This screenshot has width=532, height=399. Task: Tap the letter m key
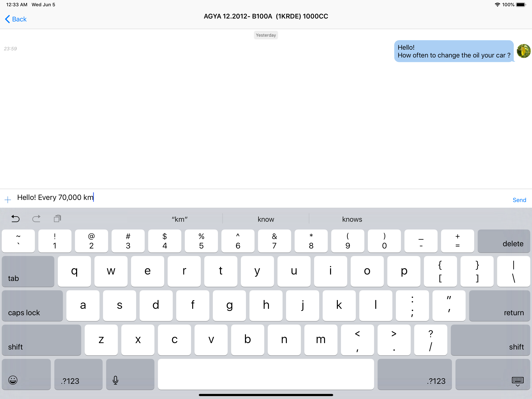pyautogui.click(x=321, y=340)
